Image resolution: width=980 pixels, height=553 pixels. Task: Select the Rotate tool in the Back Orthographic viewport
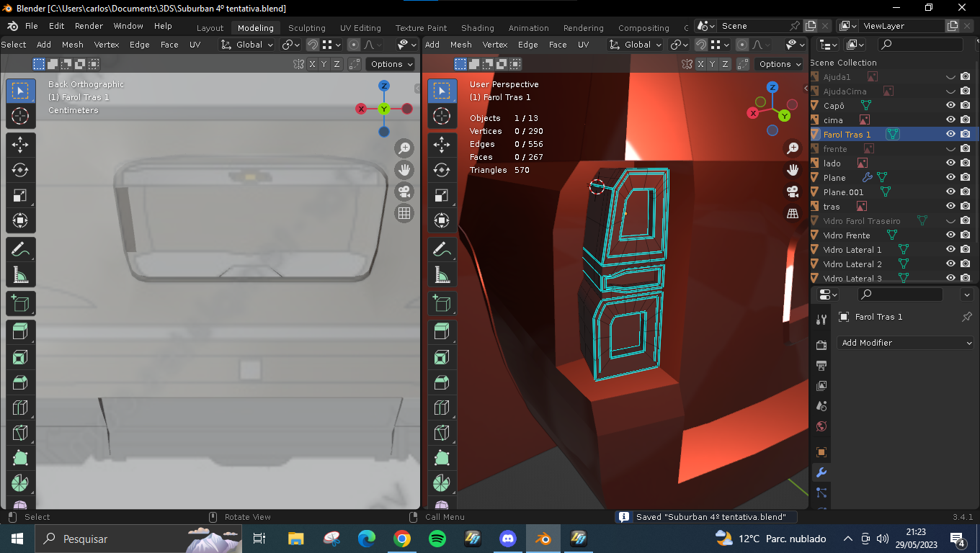[x=20, y=170]
